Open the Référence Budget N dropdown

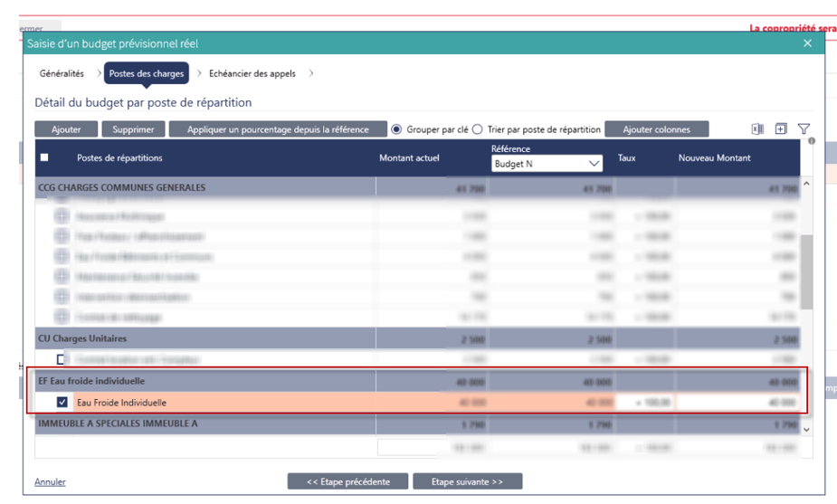coord(547,164)
